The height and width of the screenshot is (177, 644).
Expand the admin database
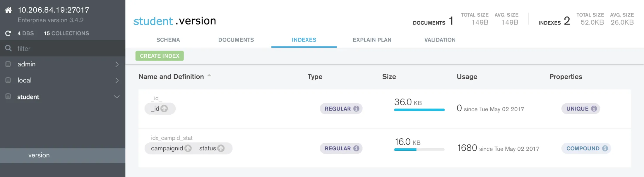[x=117, y=64]
